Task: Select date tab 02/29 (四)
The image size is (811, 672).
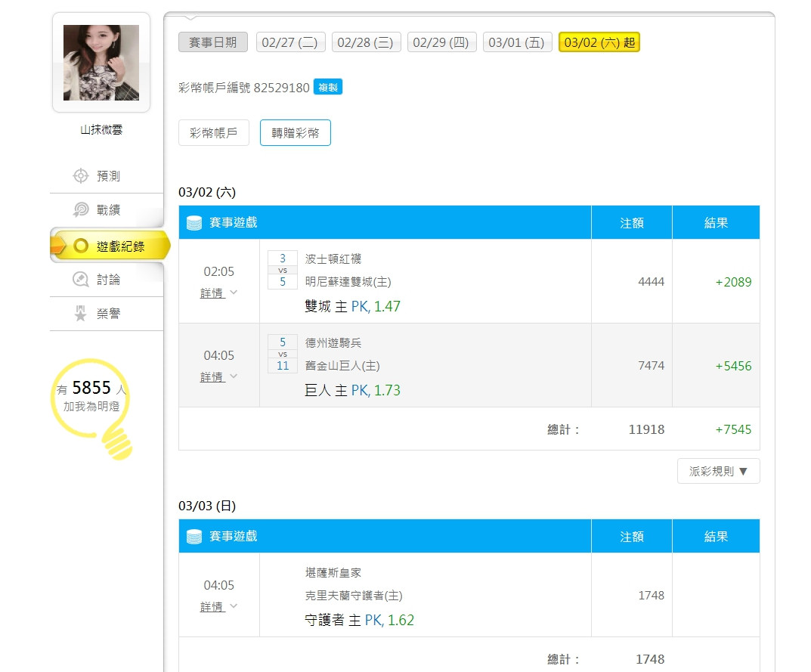Action: tap(441, 42)
